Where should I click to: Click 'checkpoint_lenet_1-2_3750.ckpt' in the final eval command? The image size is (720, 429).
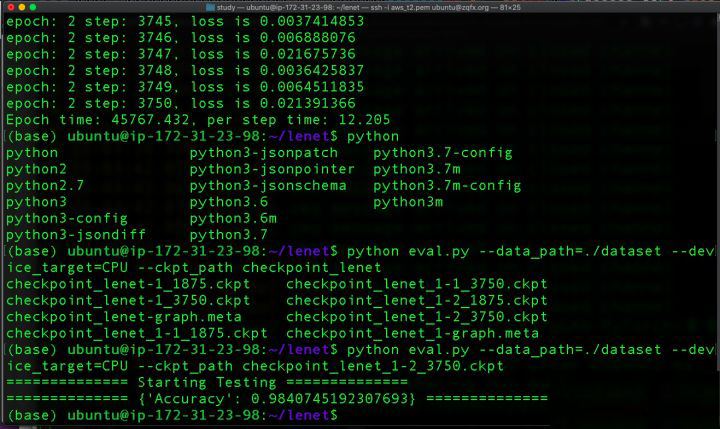(373, 366)
